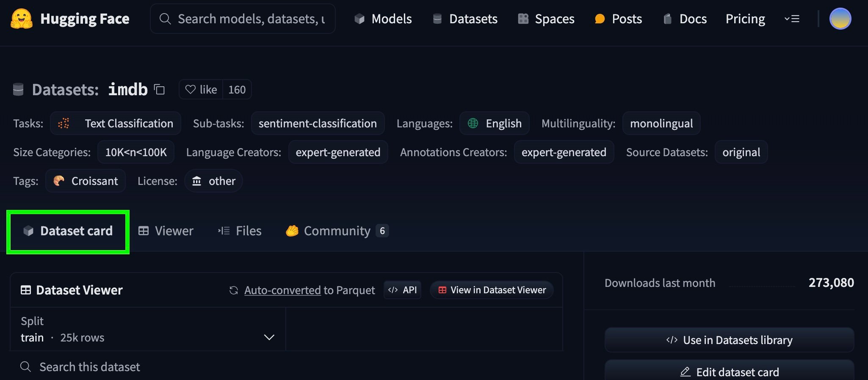The height and width of the screenshot is (380, 868).
Task: Select the Text Classification task tag
Action: (x=116, y=123)
